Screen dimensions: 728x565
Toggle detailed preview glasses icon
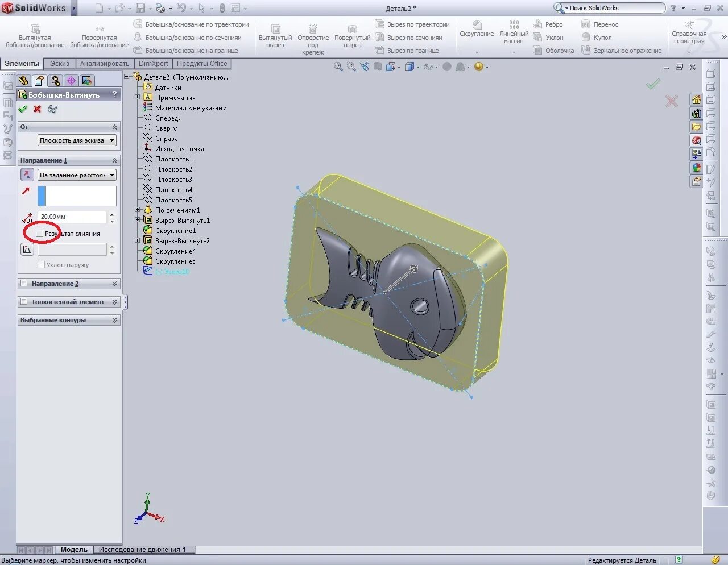tap(52, 109)
